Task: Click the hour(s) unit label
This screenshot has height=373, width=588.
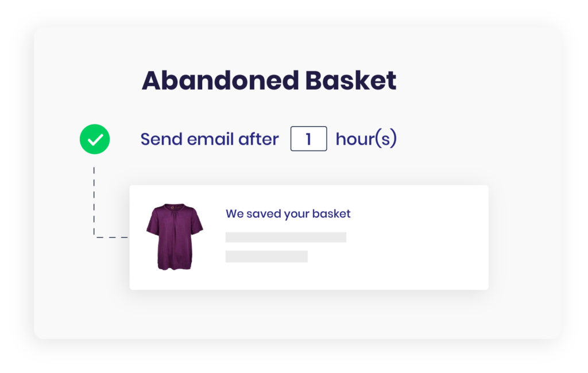Action: (366, 139)
